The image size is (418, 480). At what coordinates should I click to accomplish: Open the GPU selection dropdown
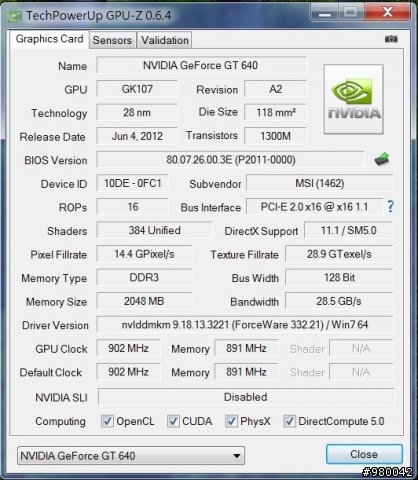(131, 456)
